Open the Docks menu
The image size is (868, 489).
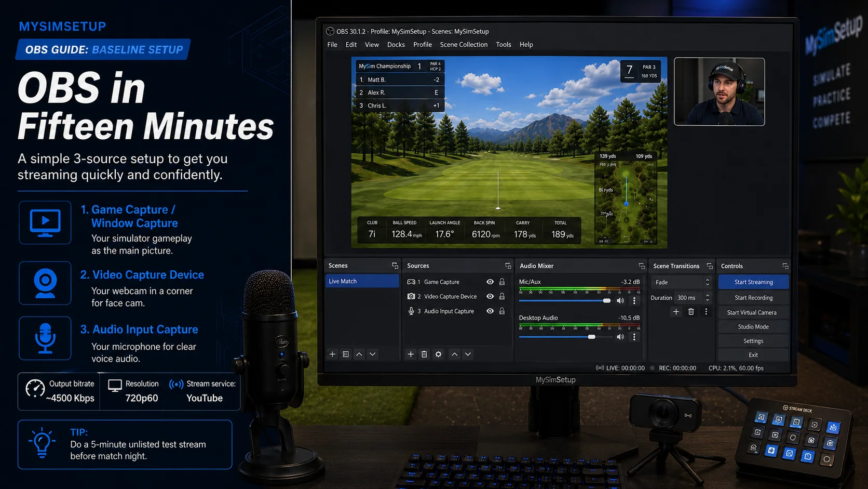pyautogui.click(x=396, y=45)
